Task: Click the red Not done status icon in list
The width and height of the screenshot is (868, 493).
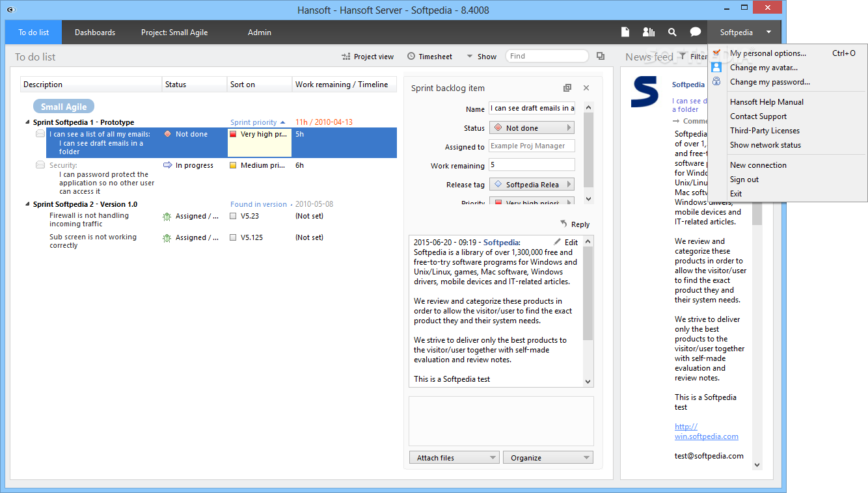Action: point(168,134)
